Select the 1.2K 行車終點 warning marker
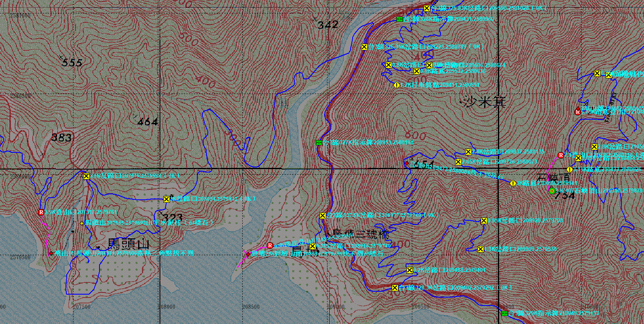 [x=396, y=85]
